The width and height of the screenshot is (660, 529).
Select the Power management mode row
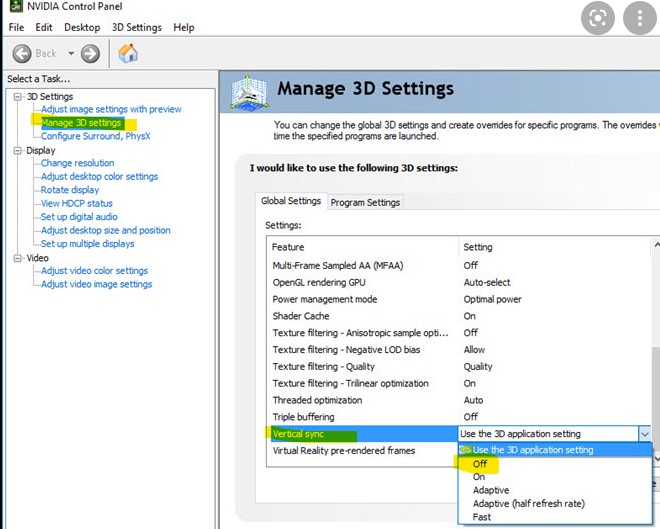[459, 299]
